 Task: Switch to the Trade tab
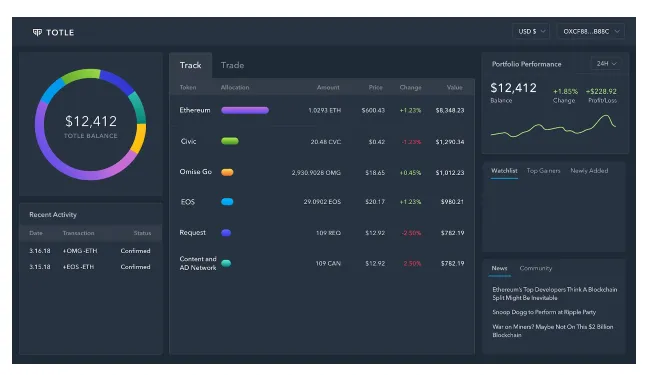pyautogui.click(x=232, y=65)
